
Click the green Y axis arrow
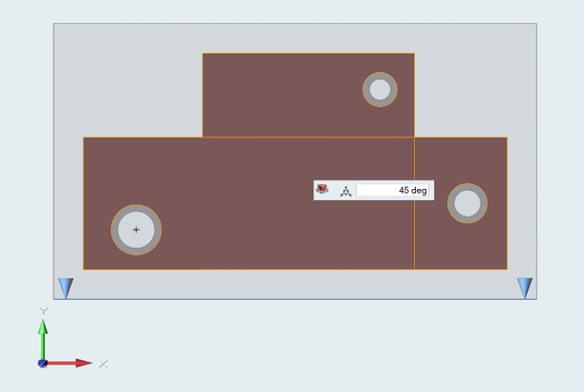coord(43,339)
